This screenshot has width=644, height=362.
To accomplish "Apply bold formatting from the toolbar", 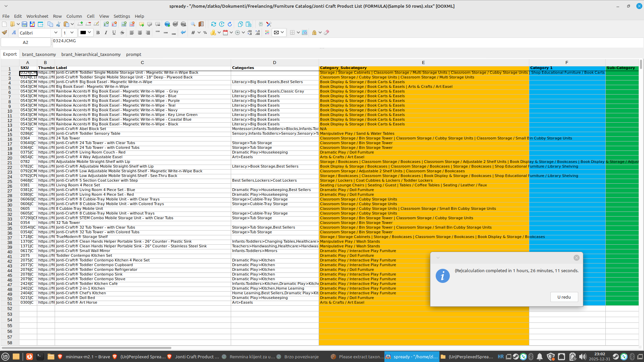I will coord(98,33).
